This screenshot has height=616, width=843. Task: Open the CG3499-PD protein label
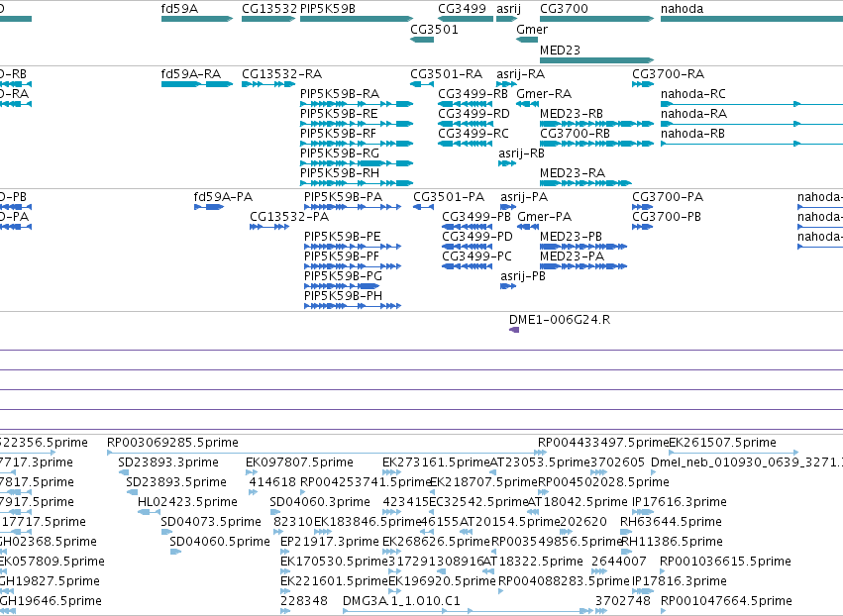[x=476, y=237]
